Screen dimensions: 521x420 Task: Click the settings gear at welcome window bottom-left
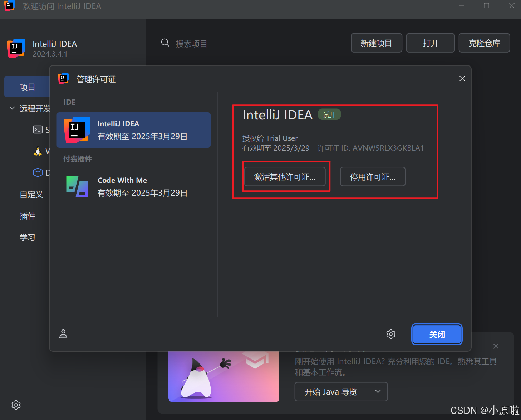pyautogui.click(x=16, y=405)
